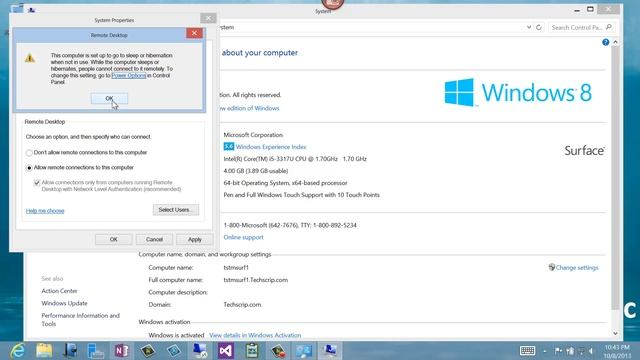
Task: Open Visual Studio from the taskbar
Action: point(226,351)
